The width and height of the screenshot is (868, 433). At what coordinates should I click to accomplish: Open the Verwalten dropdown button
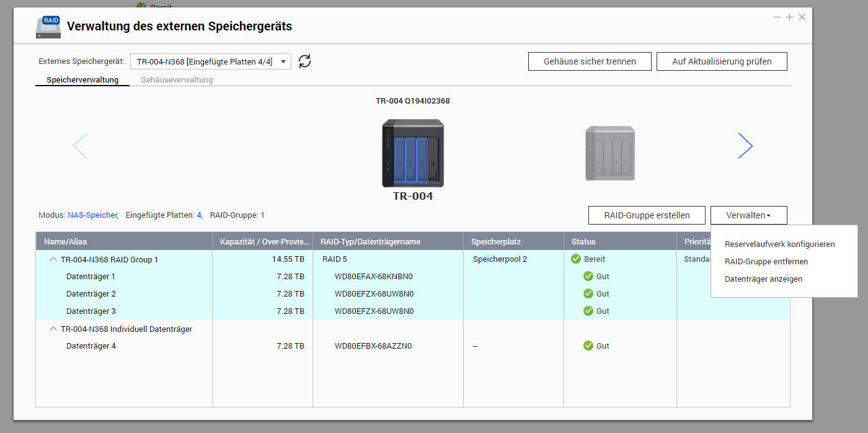tap(748, 215)
